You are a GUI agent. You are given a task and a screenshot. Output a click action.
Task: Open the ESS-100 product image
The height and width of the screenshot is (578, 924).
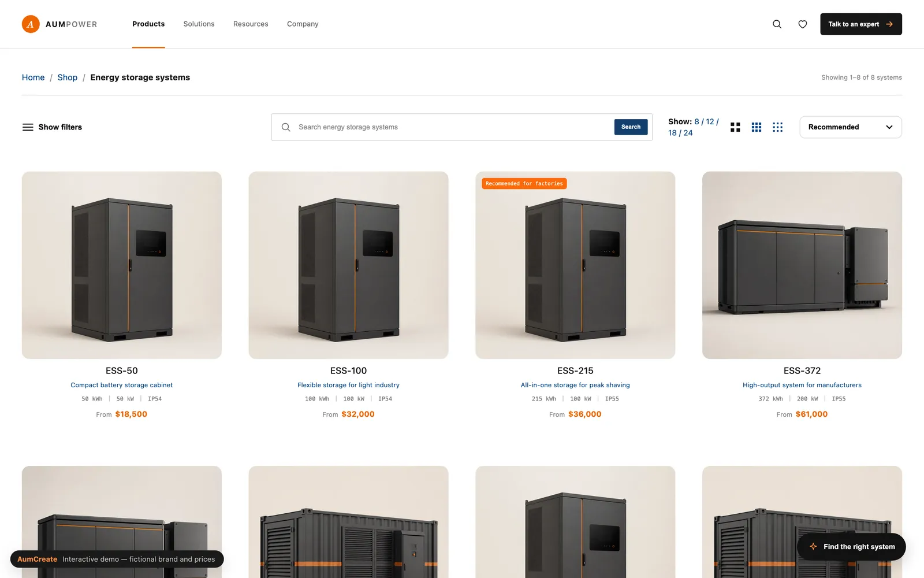point(349,265)
